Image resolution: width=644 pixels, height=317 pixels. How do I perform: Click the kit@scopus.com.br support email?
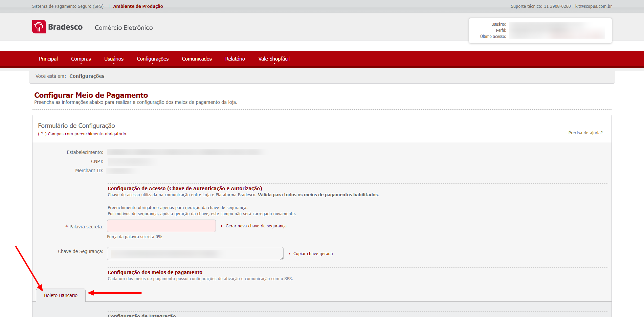click(594, 6)
